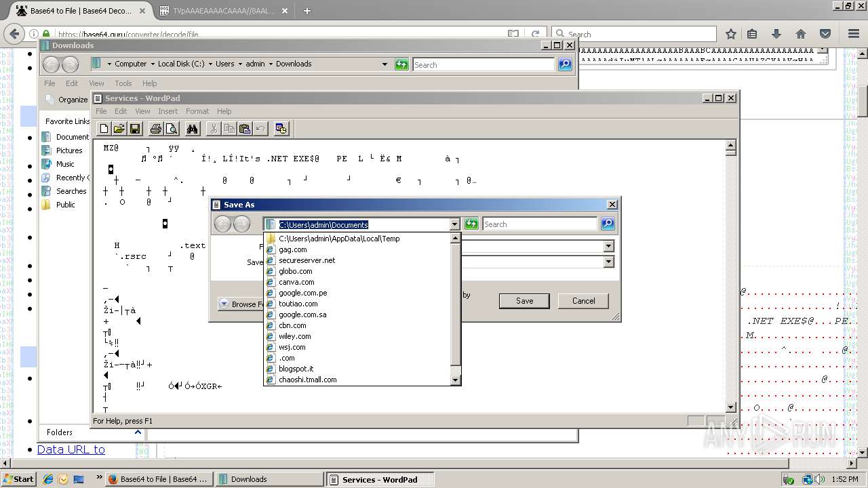Open the Downloads address bar history dropdown
This screenshot has width=868, height=488.
click(x=384, y=64)
